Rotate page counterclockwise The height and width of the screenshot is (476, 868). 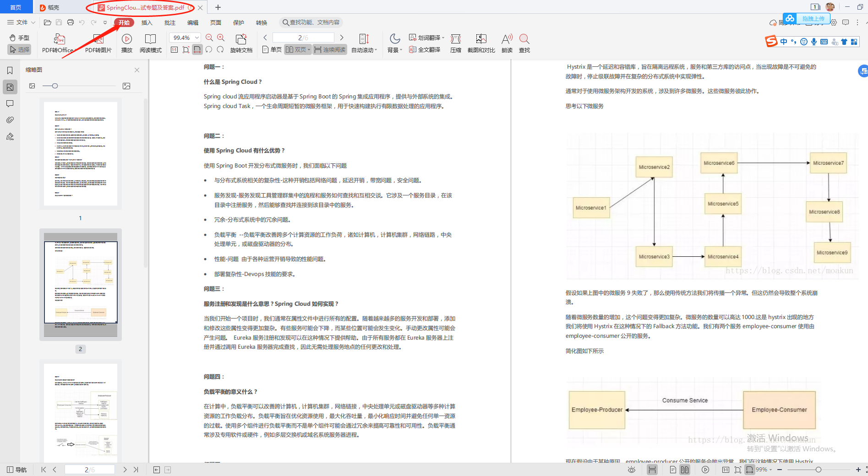pos(209,49)
